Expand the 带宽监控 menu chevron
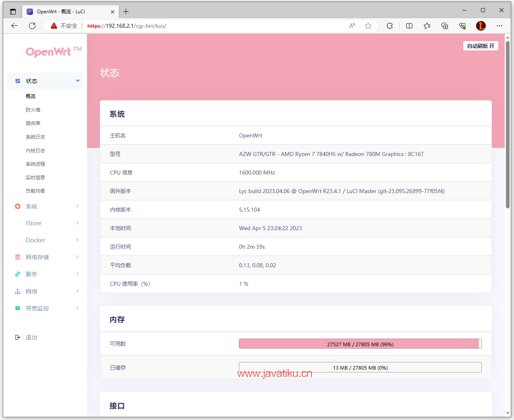This screenshot has width=514, height=420. (77, 308)
